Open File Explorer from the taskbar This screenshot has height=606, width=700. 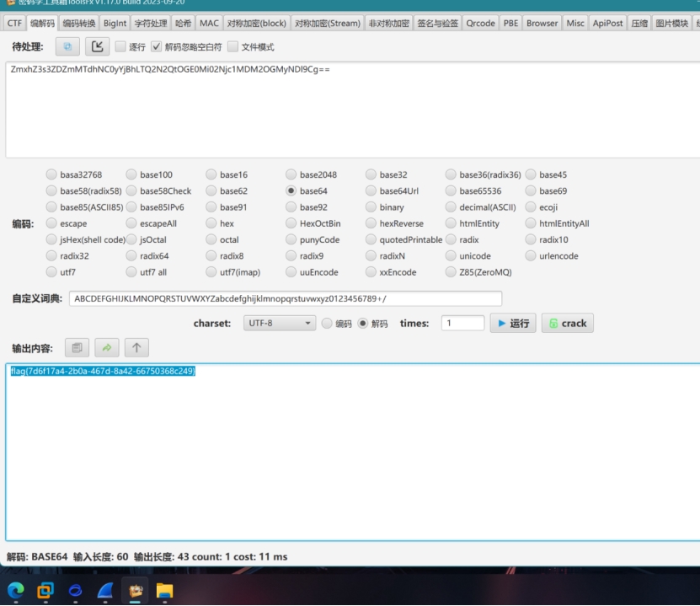(x=164, y=591)
